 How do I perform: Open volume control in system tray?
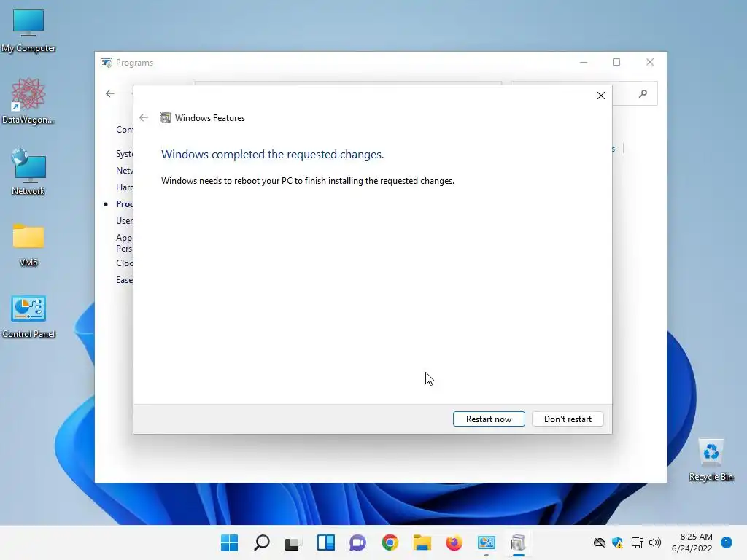point(655,542)
